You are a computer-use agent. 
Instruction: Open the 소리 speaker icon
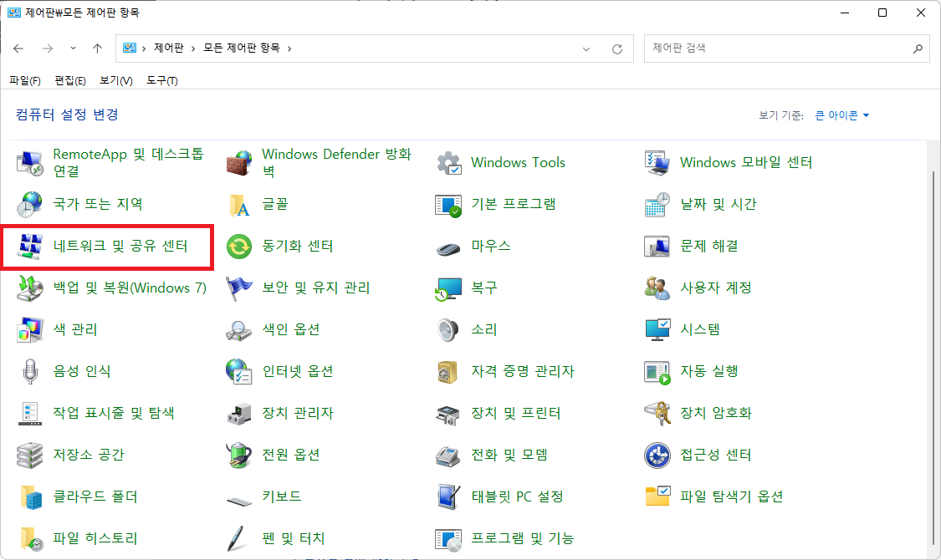point(448,330)
